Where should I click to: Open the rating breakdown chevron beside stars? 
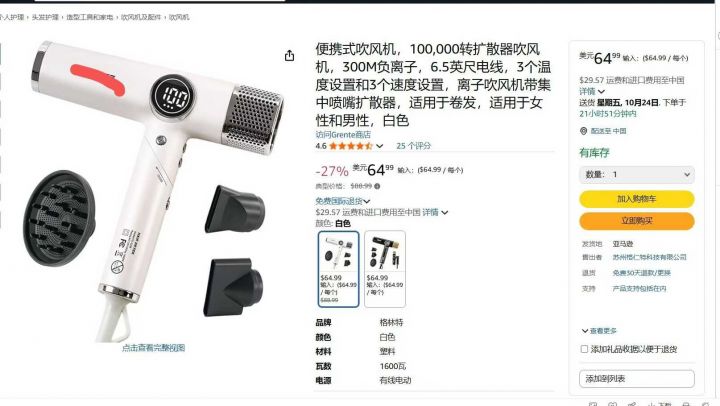point(380,146)
